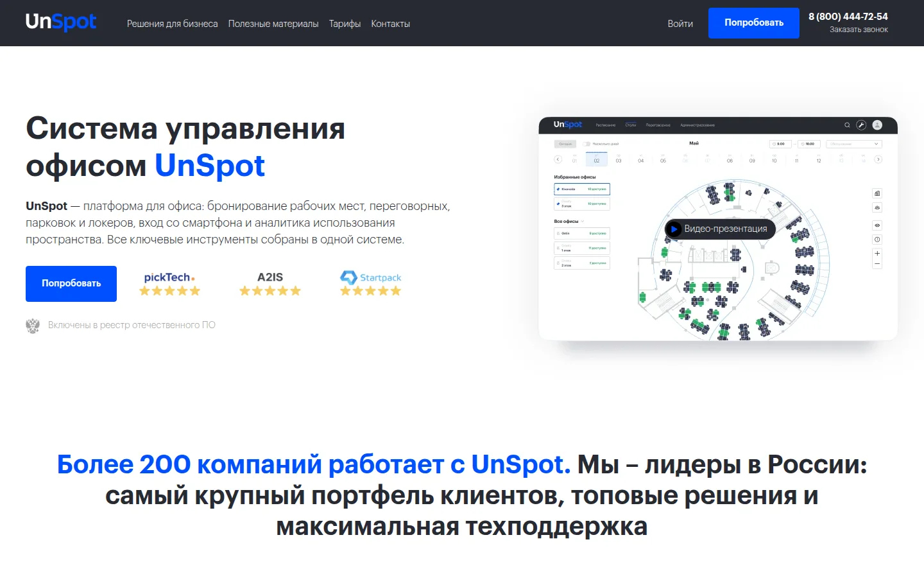Click the next dates arrow in the calendar
Screen dimensions: 924x578
click(878, 159)
